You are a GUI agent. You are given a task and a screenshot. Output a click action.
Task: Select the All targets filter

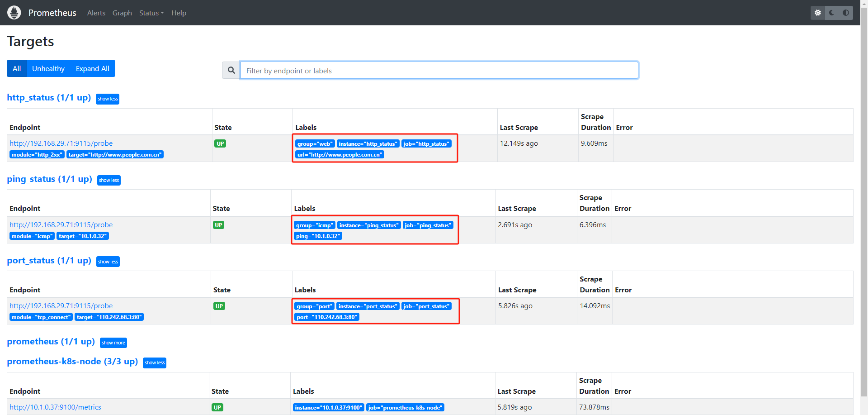[17, 68]
